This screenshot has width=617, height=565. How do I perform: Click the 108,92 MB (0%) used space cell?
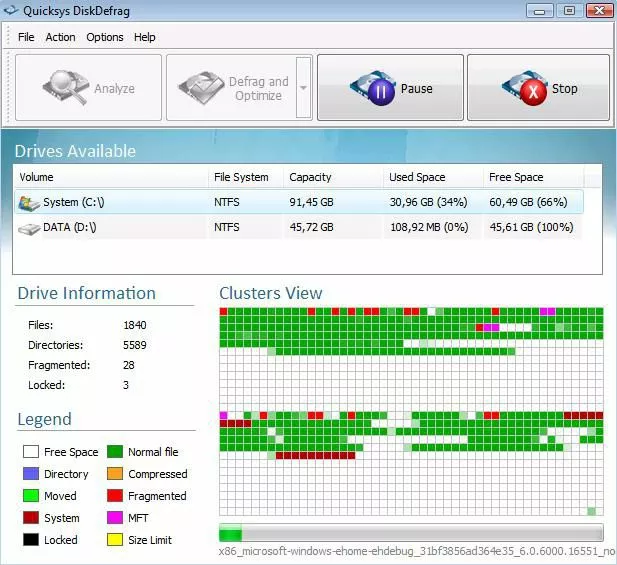click(x=429, y=227)
